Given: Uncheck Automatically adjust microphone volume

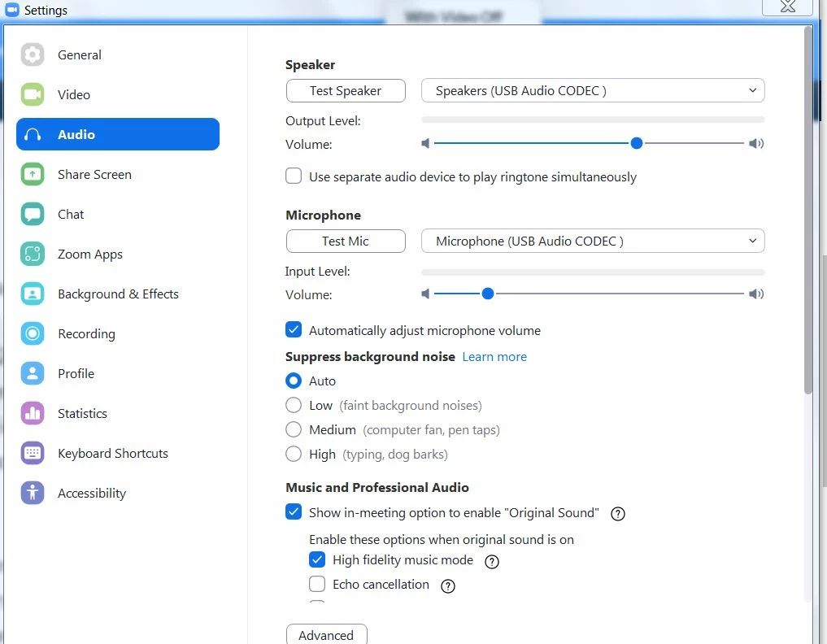Looking at the screenshot, I should [294, 329].
